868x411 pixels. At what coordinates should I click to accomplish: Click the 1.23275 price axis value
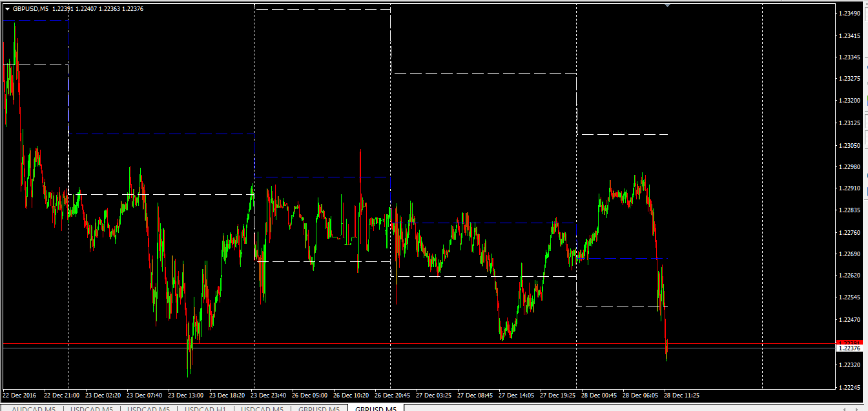[x=849, y=79]
